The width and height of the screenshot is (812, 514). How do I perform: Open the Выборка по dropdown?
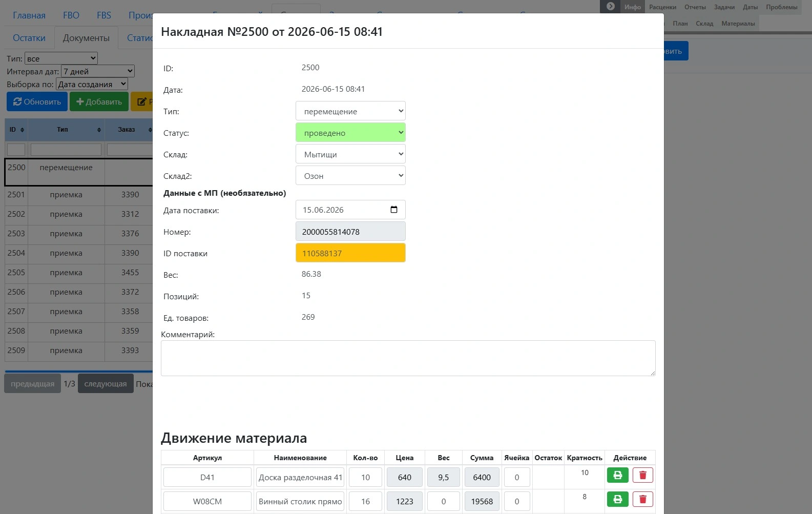92,84
